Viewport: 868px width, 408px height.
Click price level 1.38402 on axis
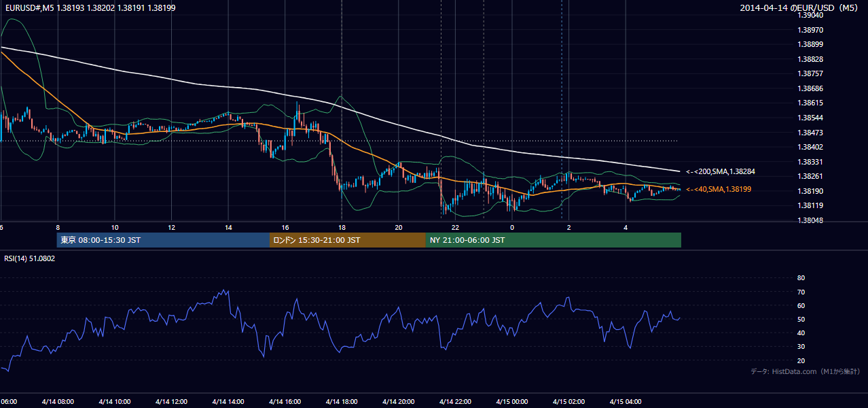click(x=811, y=147)
